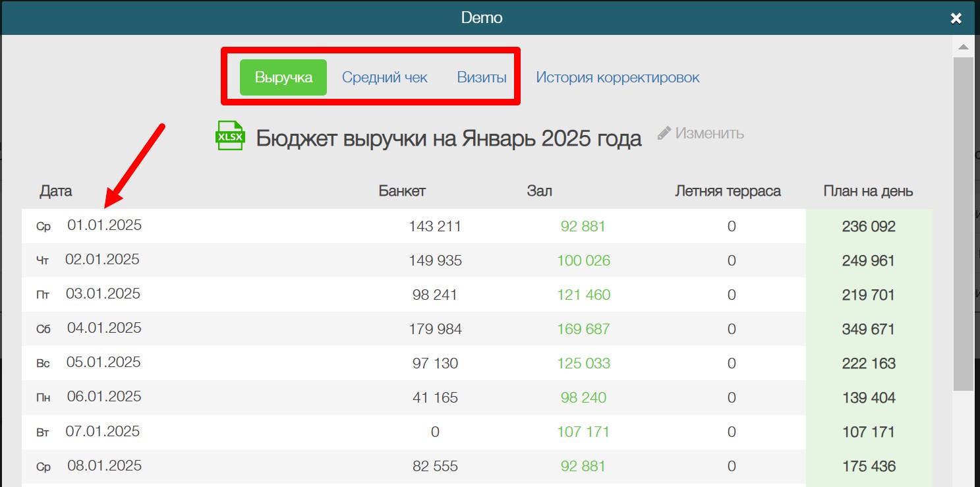Close the Demo dialog window
Image resolution: width=980 pixels, height=487 pixels.
click(956, 18)
